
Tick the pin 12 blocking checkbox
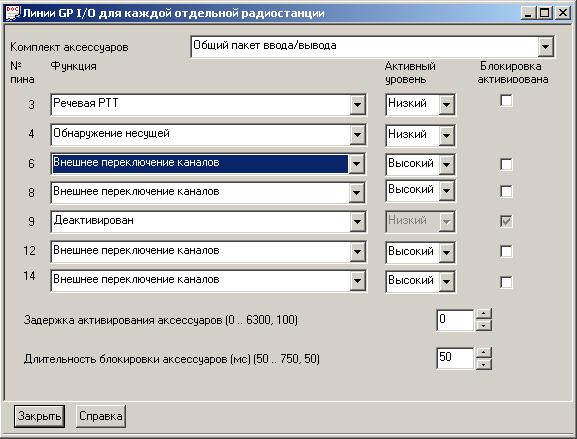click(506, 252)
